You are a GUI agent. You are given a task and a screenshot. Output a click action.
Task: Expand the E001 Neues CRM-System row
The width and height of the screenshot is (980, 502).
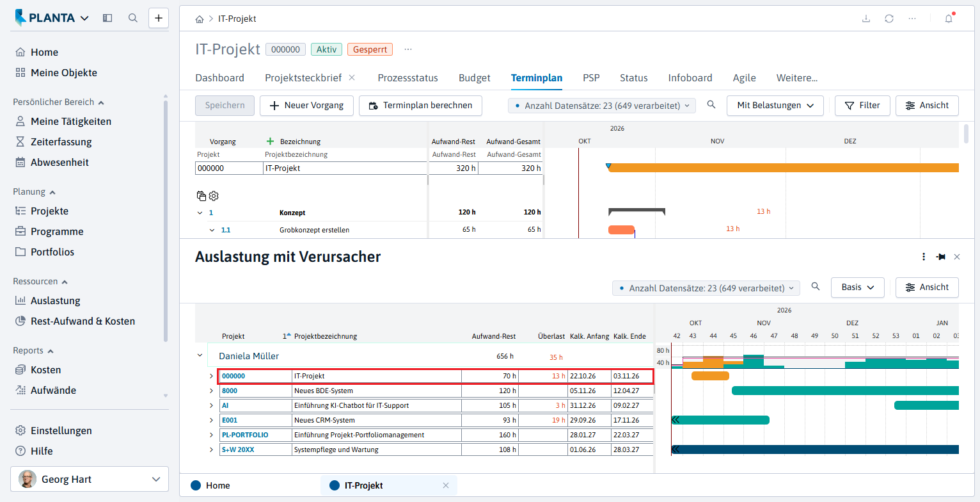[x=211, y=420]
